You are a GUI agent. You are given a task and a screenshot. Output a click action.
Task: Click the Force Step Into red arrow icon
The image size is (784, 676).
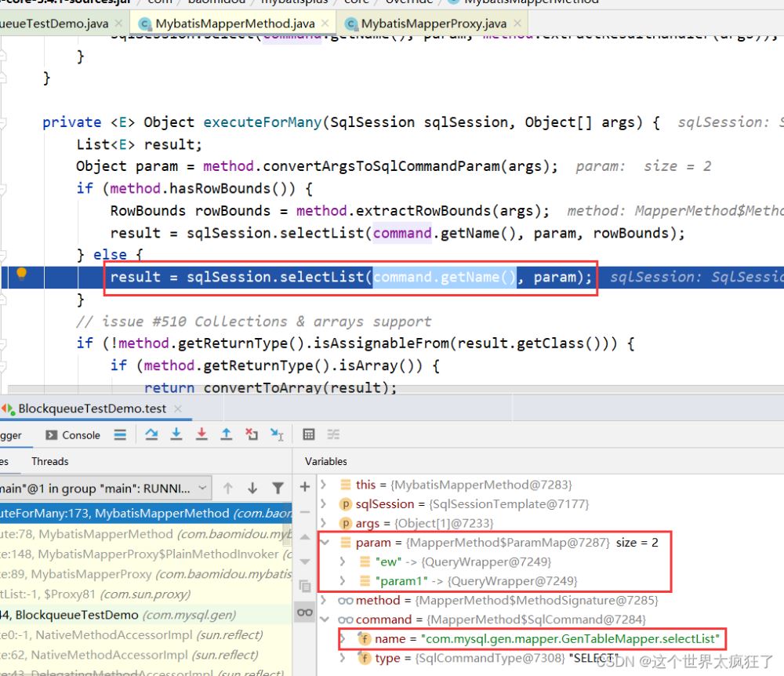click(201, 434)
